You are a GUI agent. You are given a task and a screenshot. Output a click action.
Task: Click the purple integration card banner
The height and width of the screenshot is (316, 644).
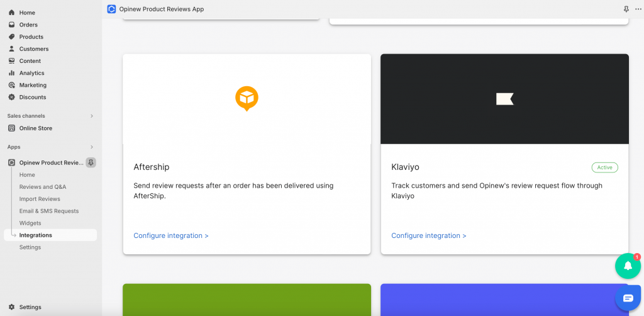(x=505, y=300)
